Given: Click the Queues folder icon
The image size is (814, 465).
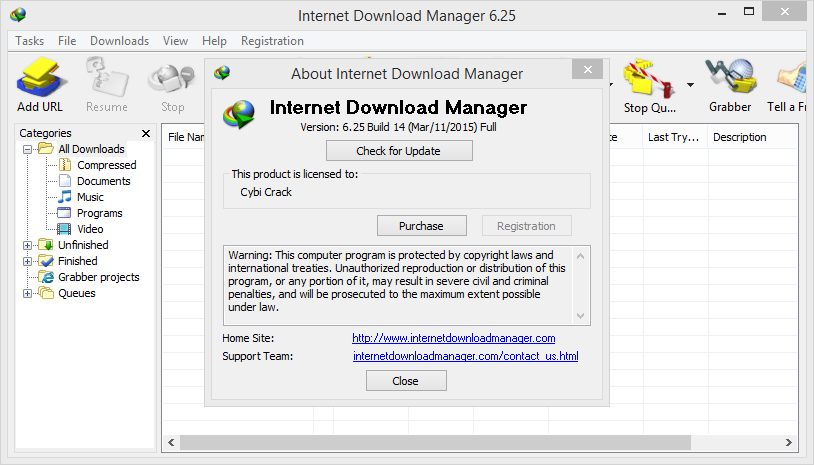Looking at the screenshot, I should point(46,293).
